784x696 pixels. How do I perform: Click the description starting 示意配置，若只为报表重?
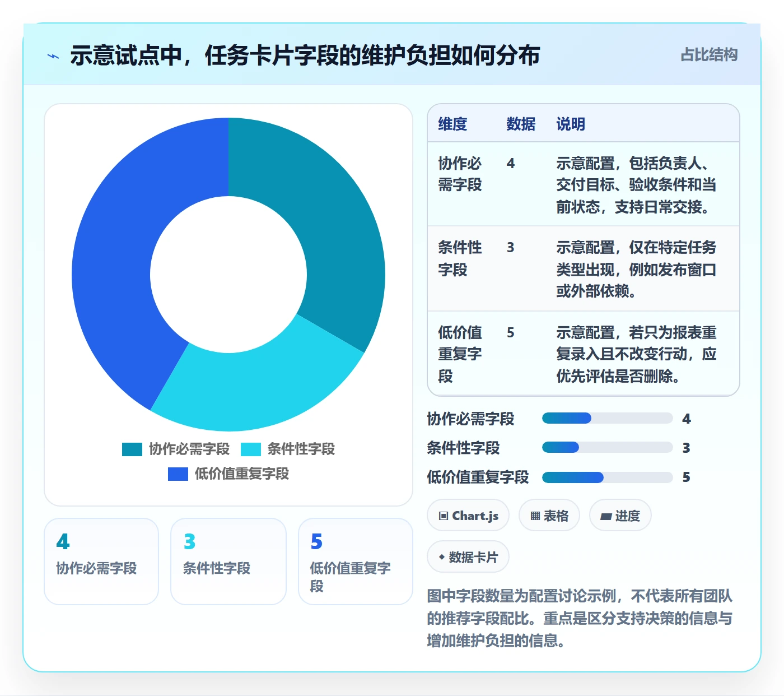[x=637, y=354]
